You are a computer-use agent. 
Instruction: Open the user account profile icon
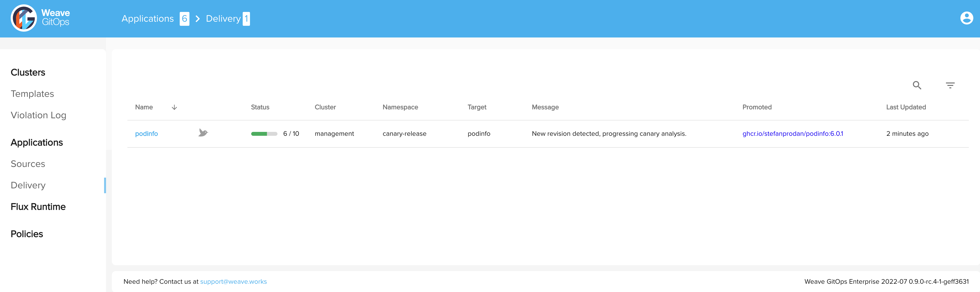coord(966,18)
